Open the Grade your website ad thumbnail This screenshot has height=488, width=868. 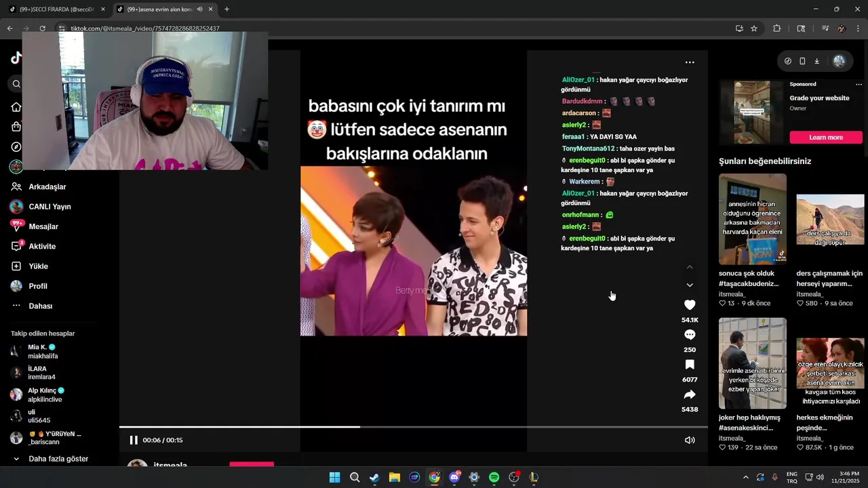coord(753,113)
